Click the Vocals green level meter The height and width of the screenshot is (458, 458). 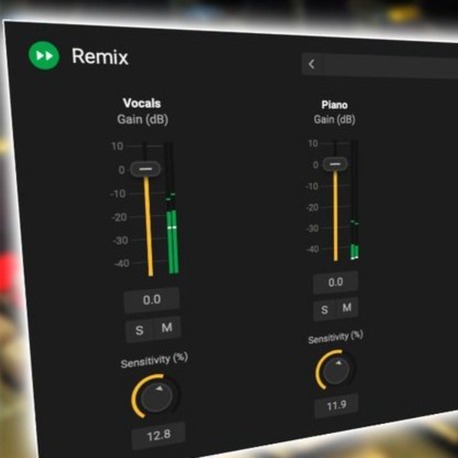(172, 208)
